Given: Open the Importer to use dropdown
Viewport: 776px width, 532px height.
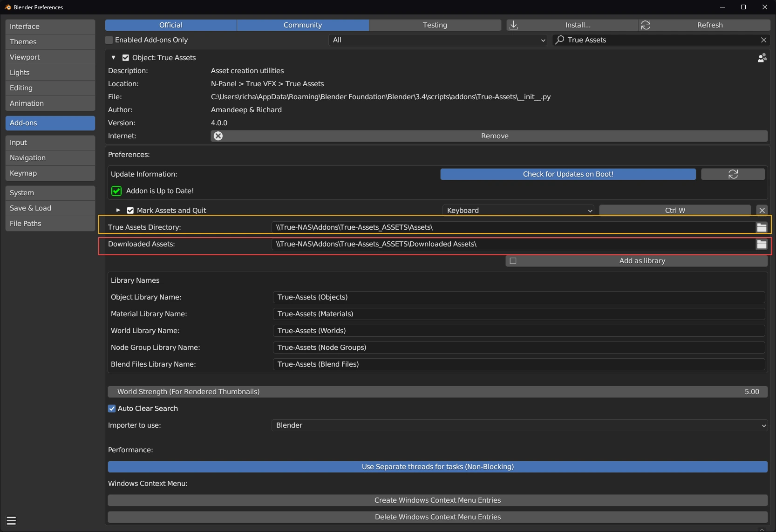Looking at the screenshot, I should pos(519,425).
